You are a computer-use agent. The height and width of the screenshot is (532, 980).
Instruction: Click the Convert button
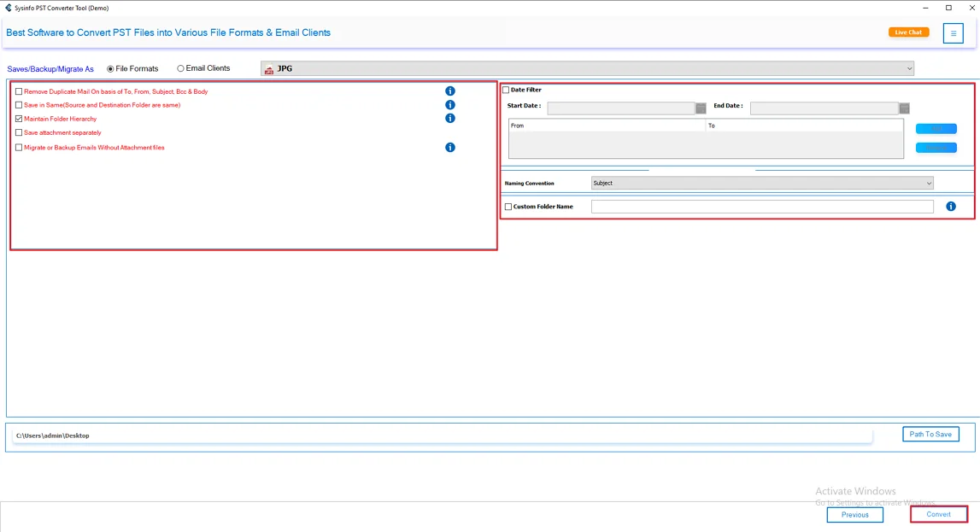pyautogui.click(x=938, y=514)
